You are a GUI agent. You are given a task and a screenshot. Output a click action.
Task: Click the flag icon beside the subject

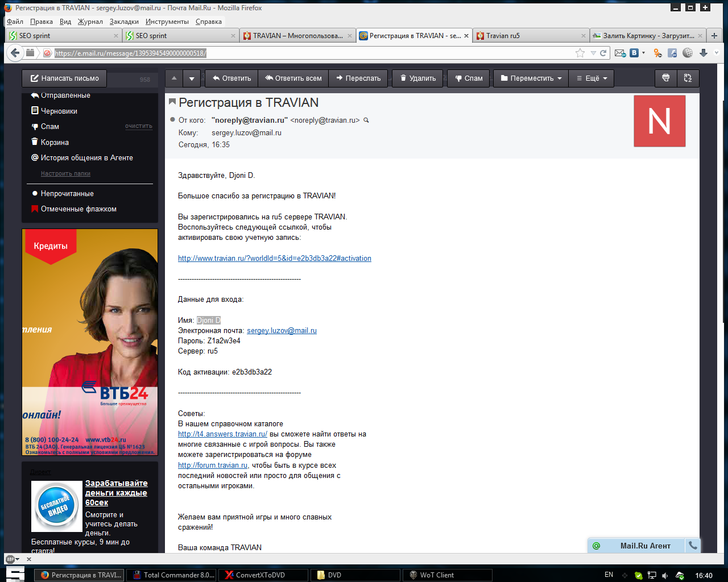(172, 102)
